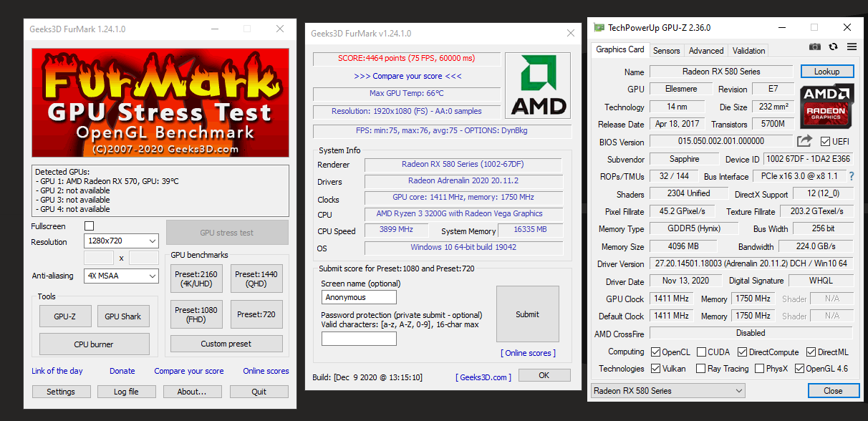The width and height of the screenshot is (868, 421).
Task: Open the Log file
Action: click(126, 392)
